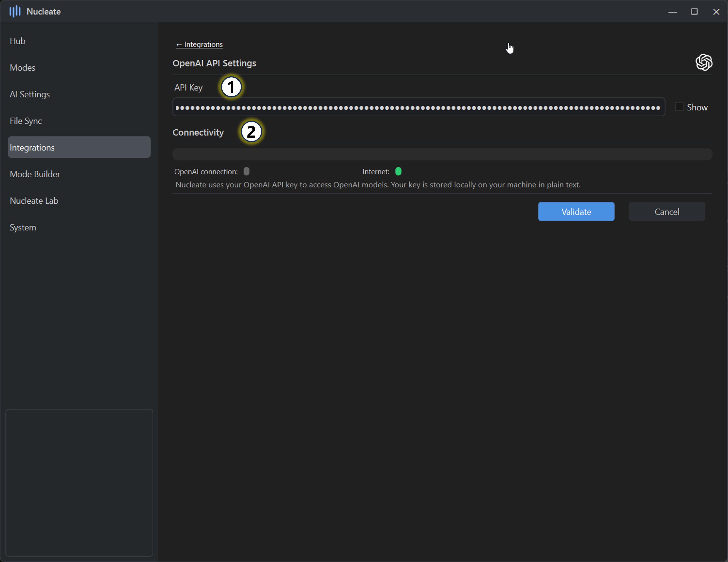
Task: Click the numbered marker 1 badge
Action: 231,87
